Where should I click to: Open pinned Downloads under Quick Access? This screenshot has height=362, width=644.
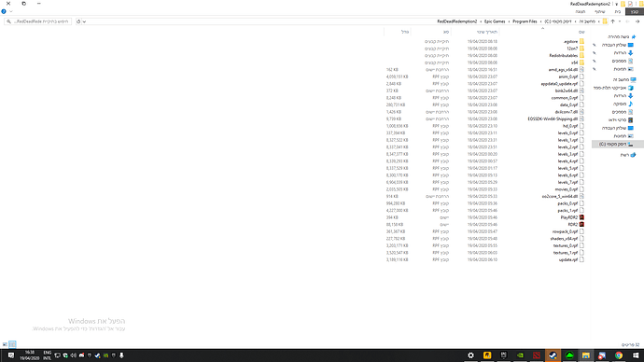[623, 53]
